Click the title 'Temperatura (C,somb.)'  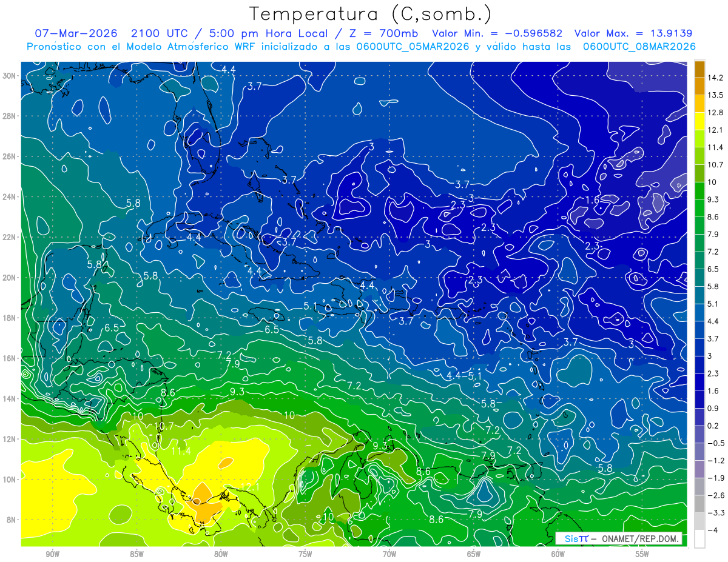(371, 14)
